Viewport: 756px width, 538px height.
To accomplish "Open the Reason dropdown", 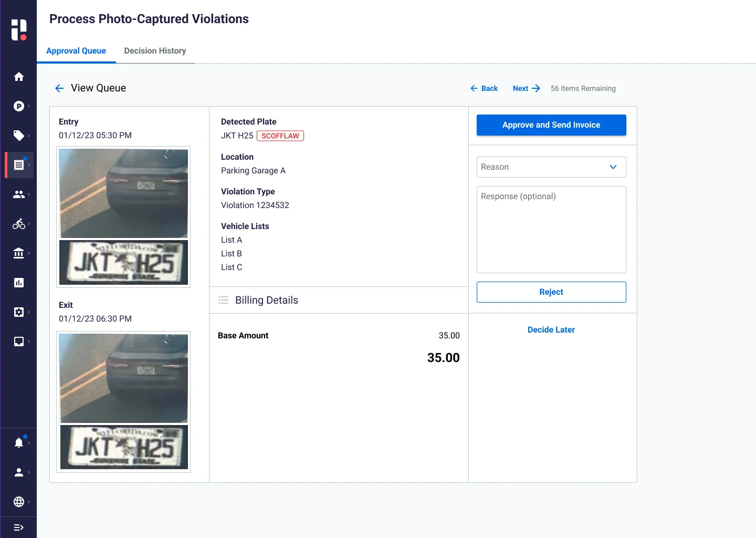I will [x=551, y=167].
